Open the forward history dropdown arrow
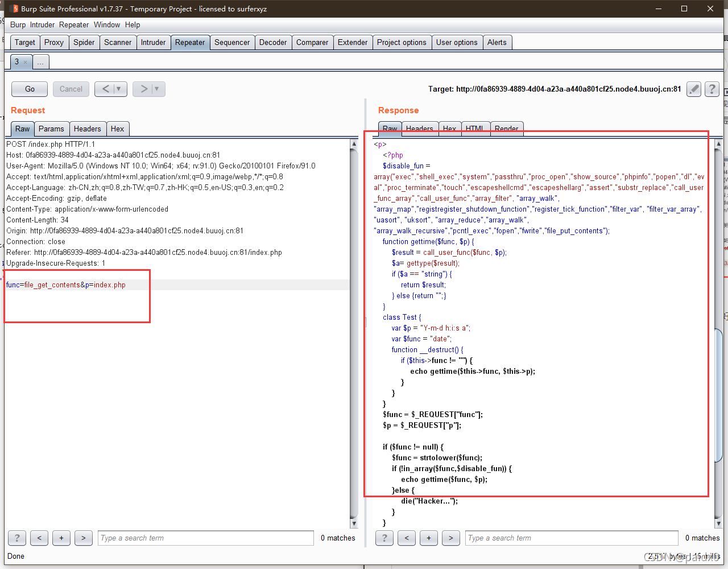728x569 pixels. tap(157, 89)
